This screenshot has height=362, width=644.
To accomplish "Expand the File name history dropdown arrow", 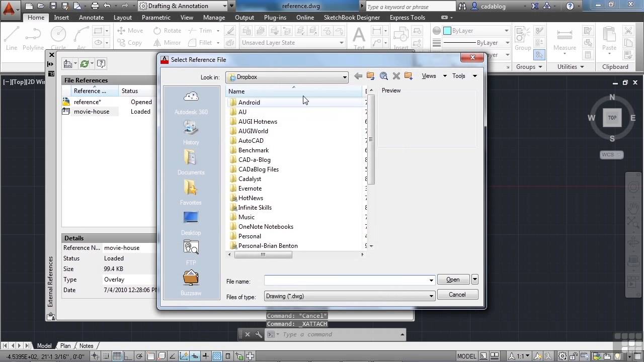I will 431,280.
